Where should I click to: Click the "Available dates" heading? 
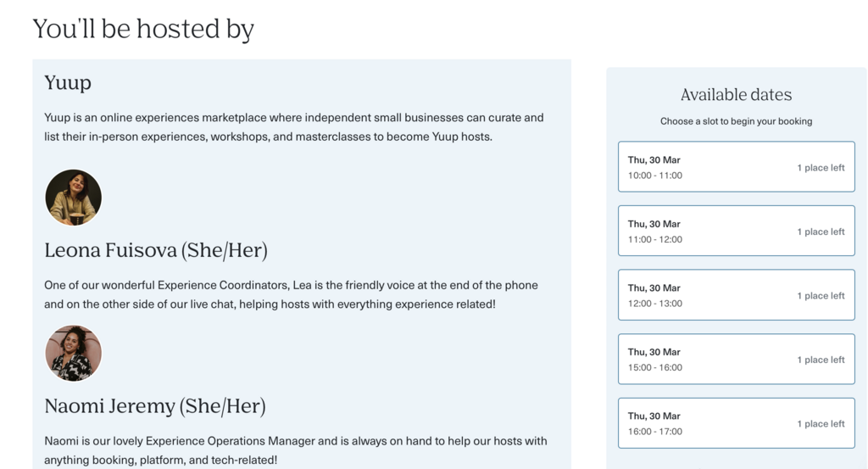(737, 95)
